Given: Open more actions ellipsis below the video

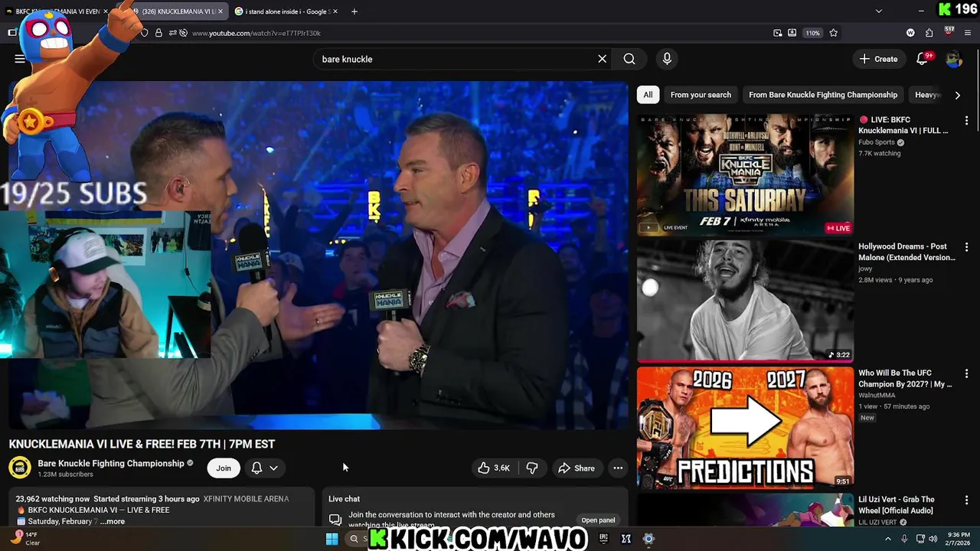Looking at the screenshot, I should [x=618, y=468].
